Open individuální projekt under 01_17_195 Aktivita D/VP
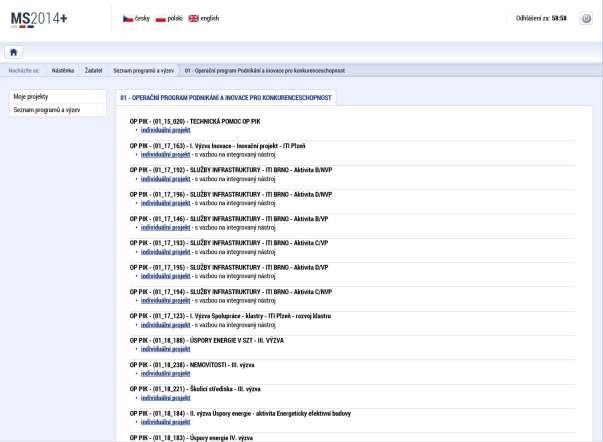The width and height of the screenshot is (603, 442). [165, 276]
